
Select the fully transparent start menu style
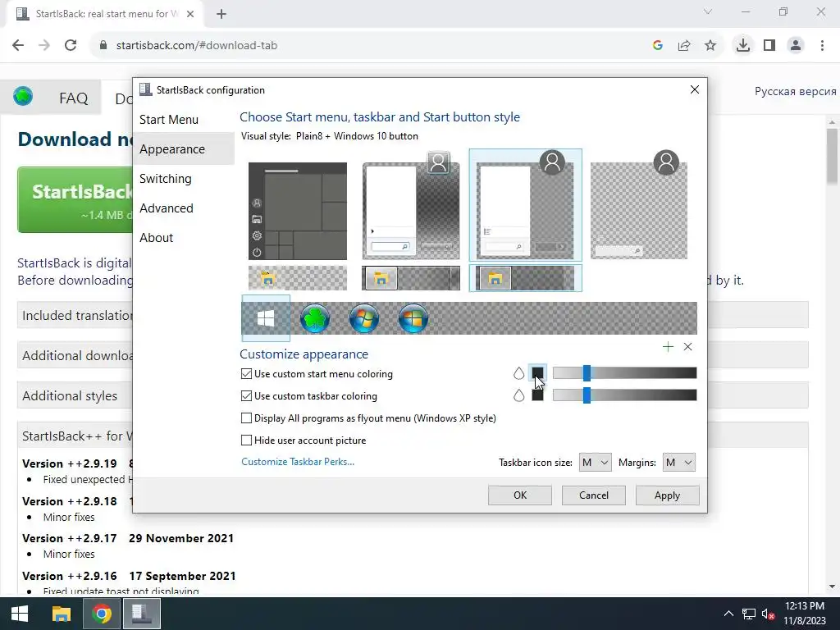click(x=639, y=205)
